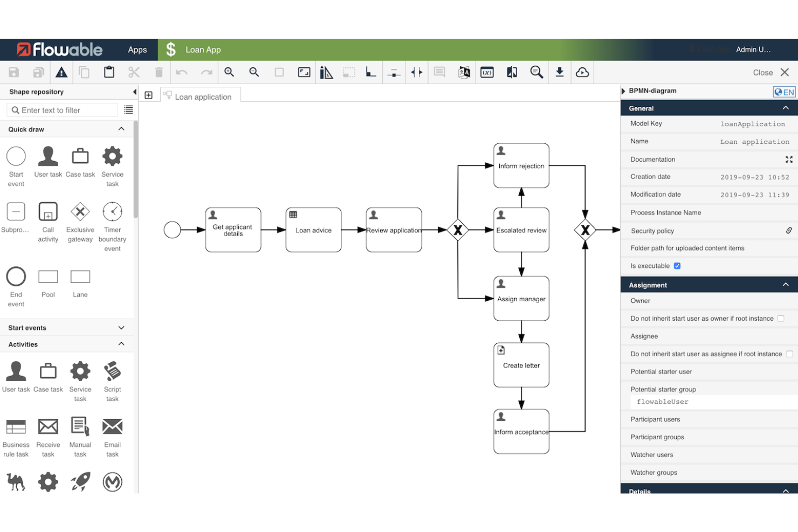Select Receive task shape in Activities
Screen dimensions: 798x532
(48, 437)
